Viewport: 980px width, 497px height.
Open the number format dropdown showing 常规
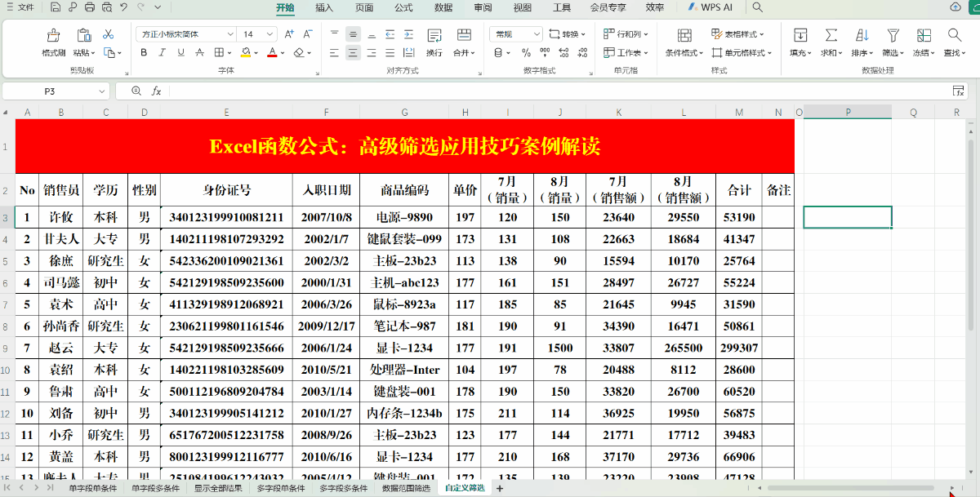[514, 34]
